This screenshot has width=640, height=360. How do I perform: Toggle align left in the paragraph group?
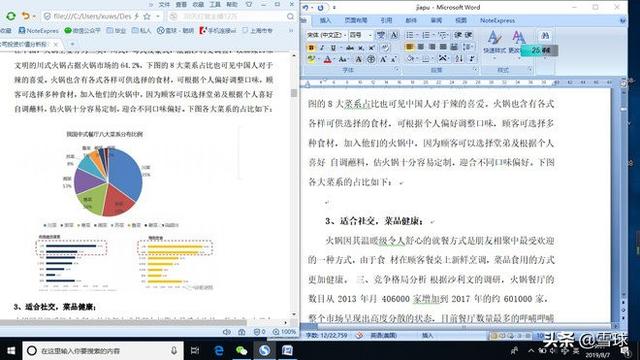409,47
